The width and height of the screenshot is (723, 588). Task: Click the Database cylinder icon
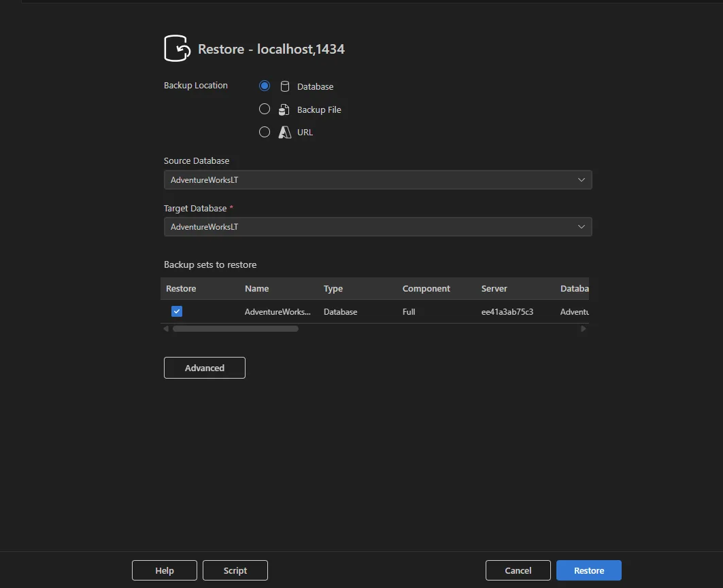(284, 86)
